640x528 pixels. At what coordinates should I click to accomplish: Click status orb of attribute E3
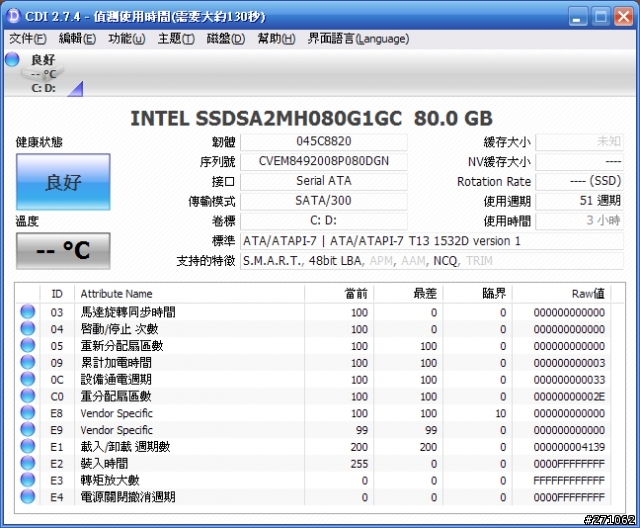(x=28, y=480)
